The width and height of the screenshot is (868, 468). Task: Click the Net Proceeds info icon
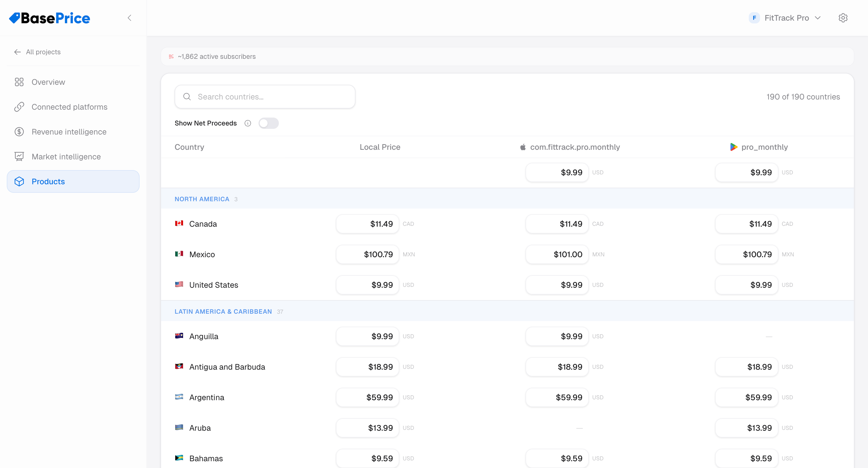click(248, 123)
